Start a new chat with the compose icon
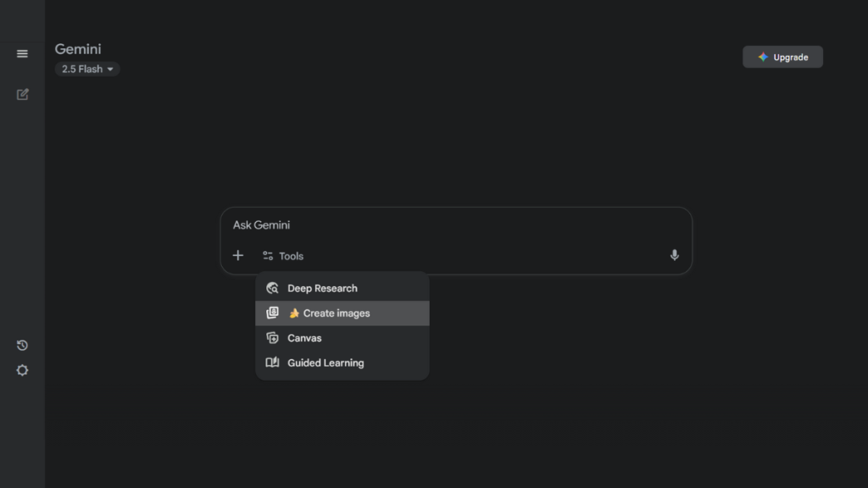This screenshot has width=868, height=488. click(23, 94)
